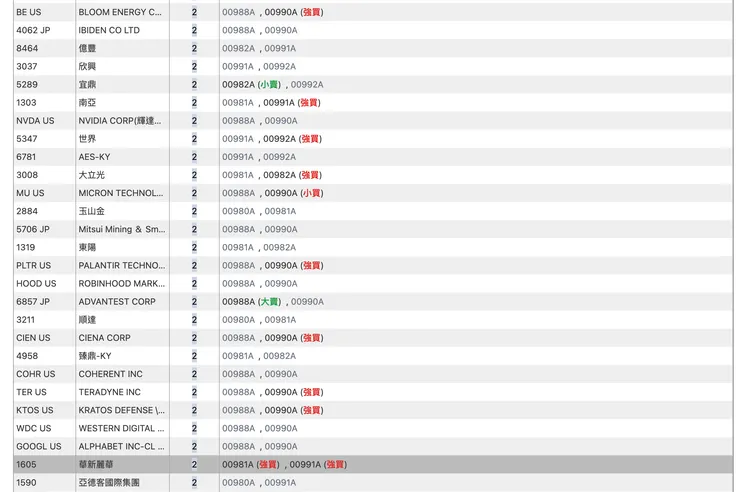Click the 億豐 company name
This screenshot has height=492, width=740.
click(x=87, y=48)
